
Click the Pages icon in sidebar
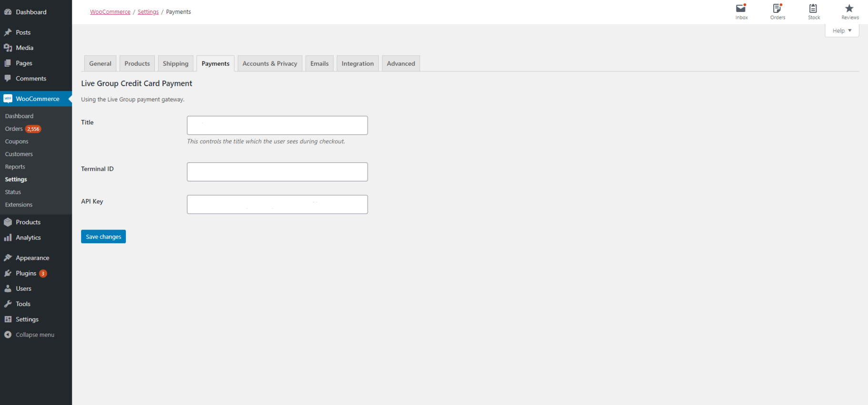coord(8,63)
